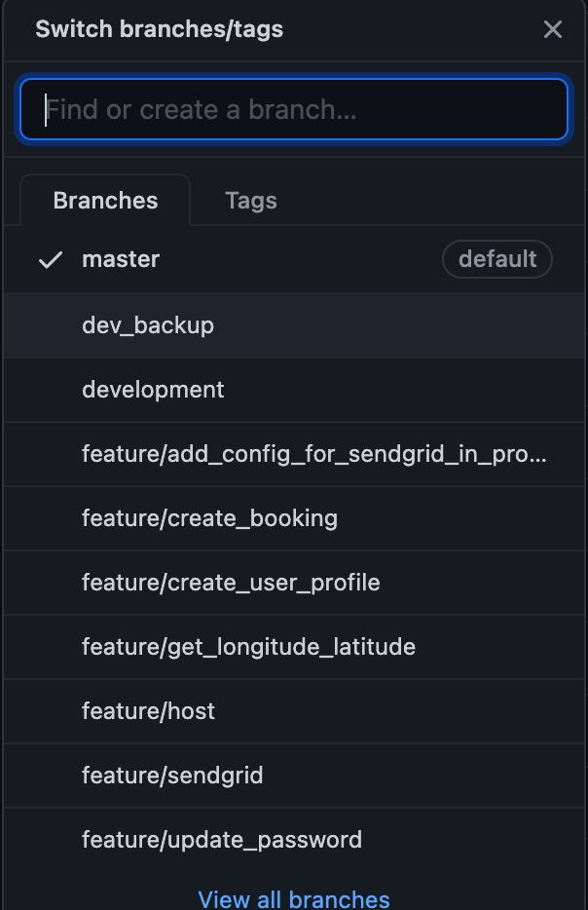This screenshot has height=910, width=588.
Task: Switch to the Branches tab
Action: tap(105, 201)
